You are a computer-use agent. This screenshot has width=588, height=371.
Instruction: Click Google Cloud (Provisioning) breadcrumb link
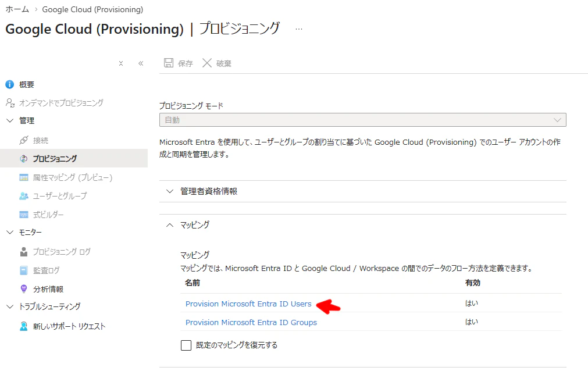(92, 9)
